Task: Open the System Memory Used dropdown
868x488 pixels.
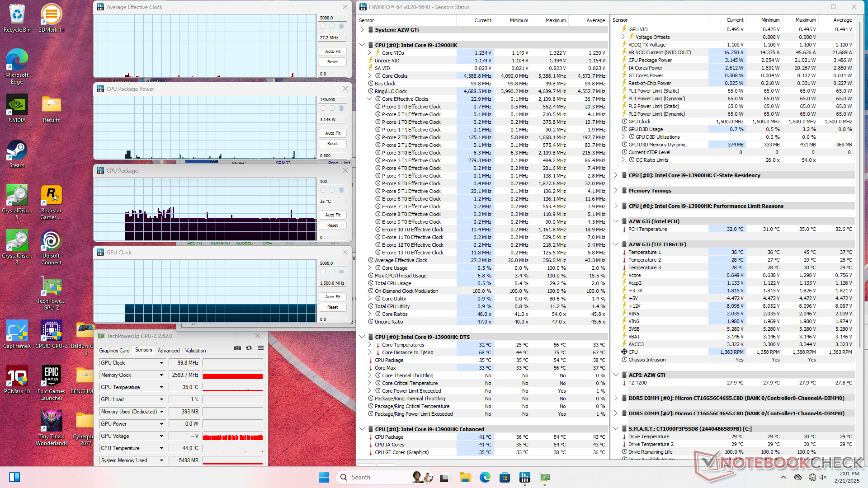Action: (x=161, y=460)
